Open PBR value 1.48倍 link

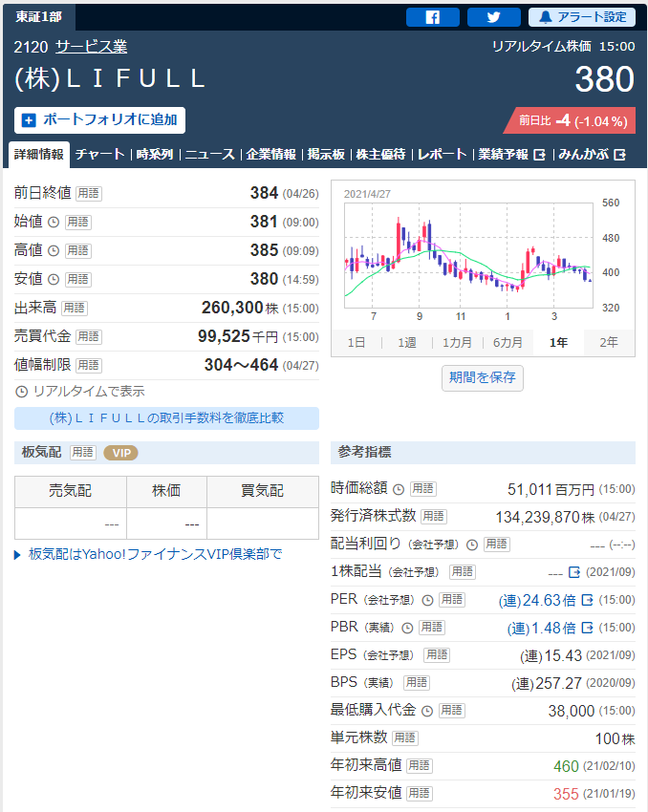pos(550,629)
